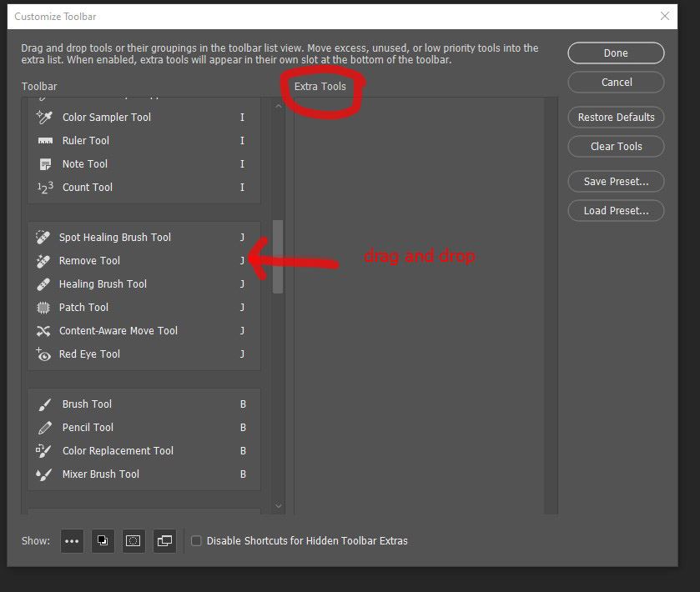Confirm changes with the Done button
The height and width of the screenshot is (592, 700).
point(616,53)
